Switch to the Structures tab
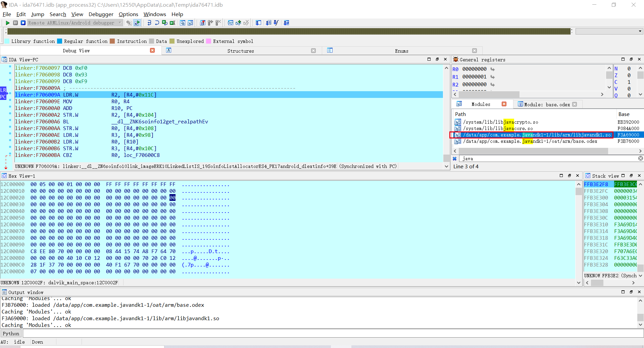 (241, 51)
